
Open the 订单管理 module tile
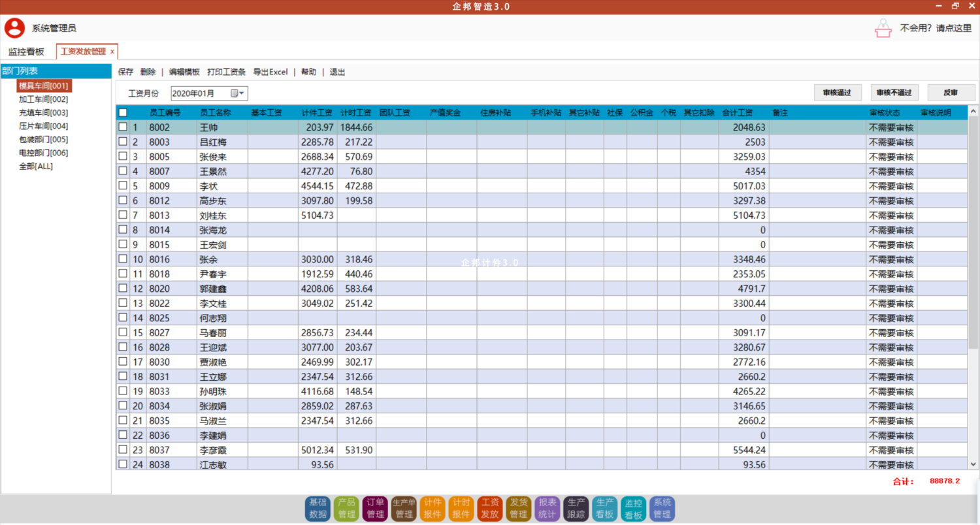coord(375,508)
